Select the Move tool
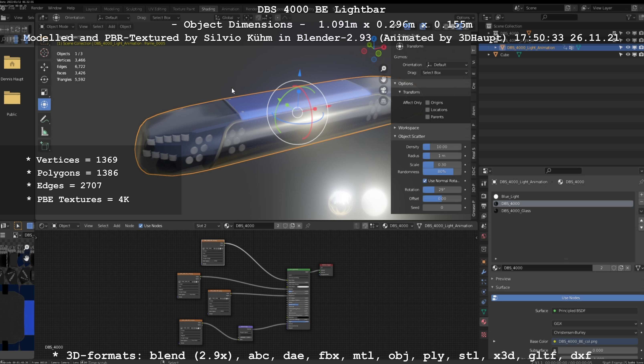 coord(44,67)
